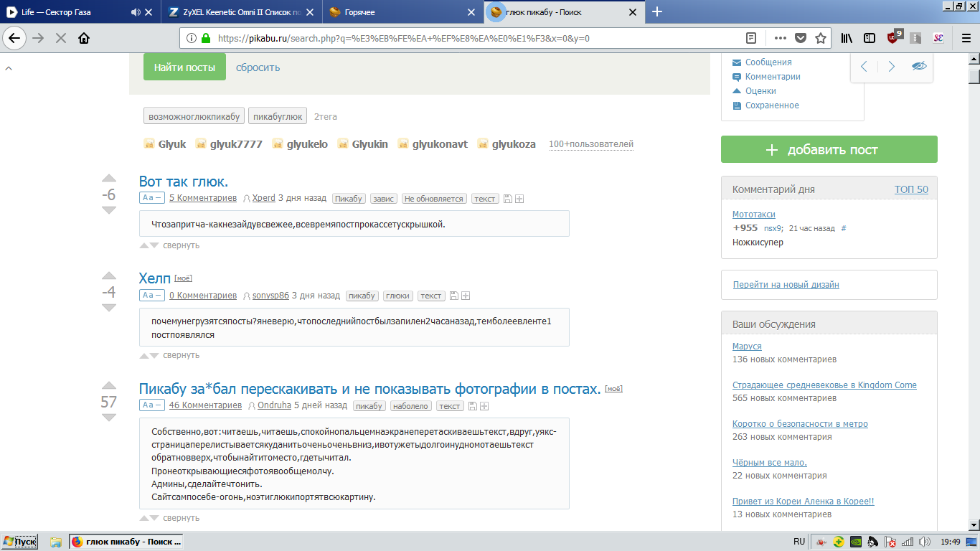Bookmark this page with the star icon
This screenshot has width=980, height=551.
point(821,38)
